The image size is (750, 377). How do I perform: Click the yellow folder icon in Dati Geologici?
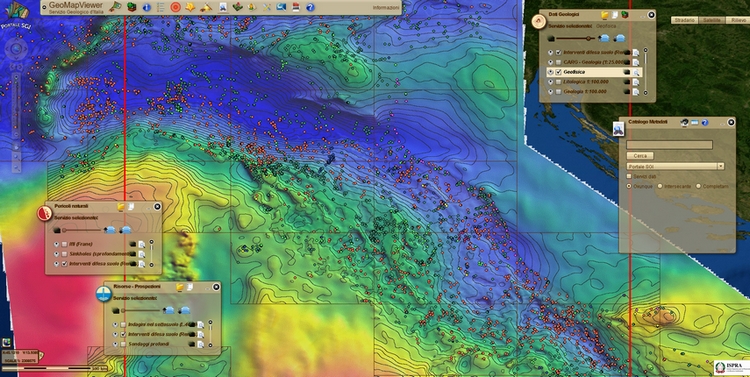tap(605, 15)
